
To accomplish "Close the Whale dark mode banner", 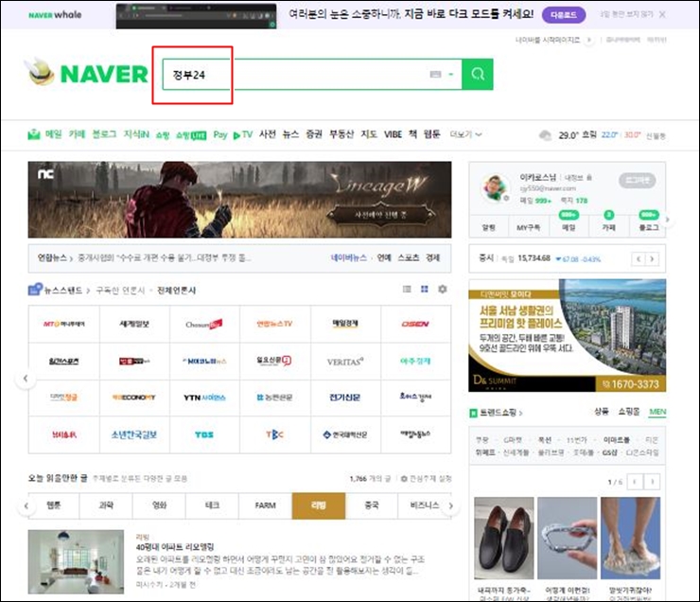I will [662, 15].
